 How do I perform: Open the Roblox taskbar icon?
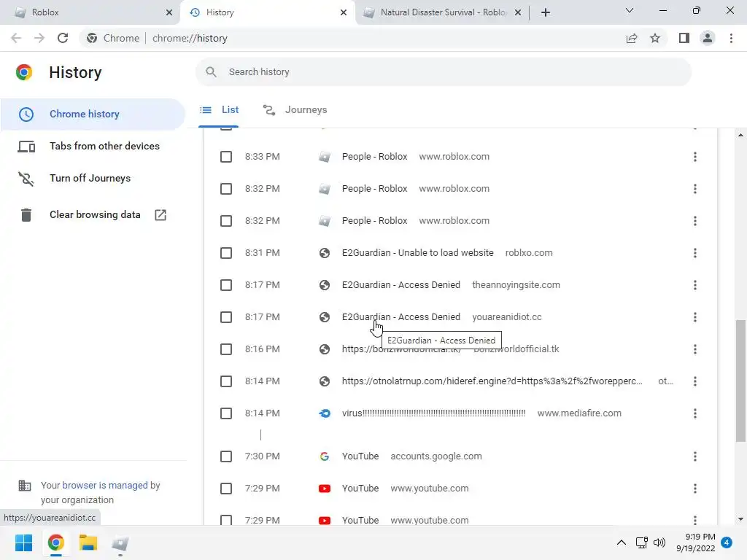point(120,542)
